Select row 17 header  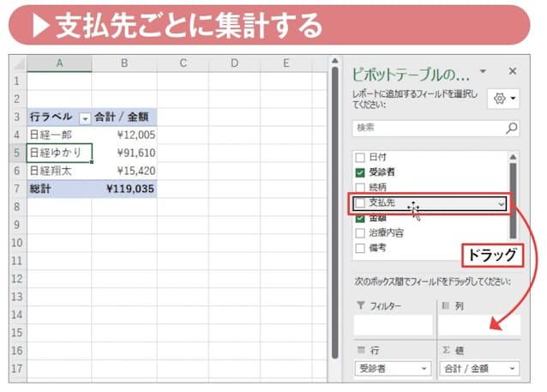[x=17, y=369]
